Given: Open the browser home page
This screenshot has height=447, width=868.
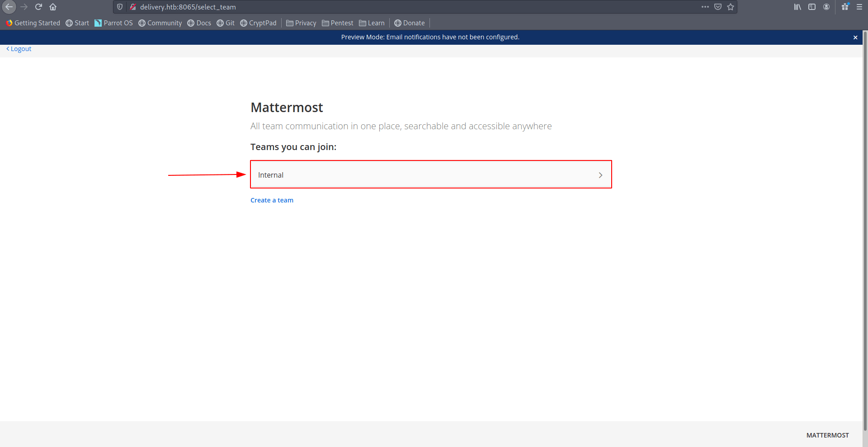Looking at the screenshot, I should click(53, 7).
